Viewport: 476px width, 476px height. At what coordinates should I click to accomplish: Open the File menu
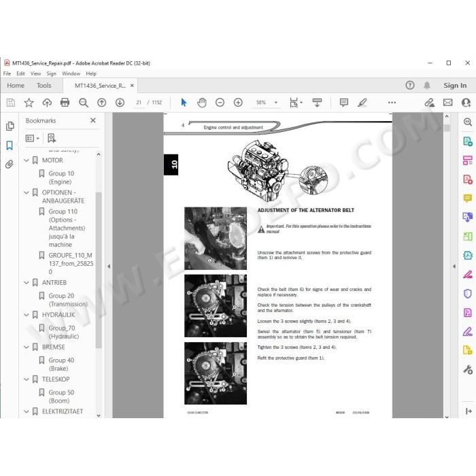[x=7, y=73]
